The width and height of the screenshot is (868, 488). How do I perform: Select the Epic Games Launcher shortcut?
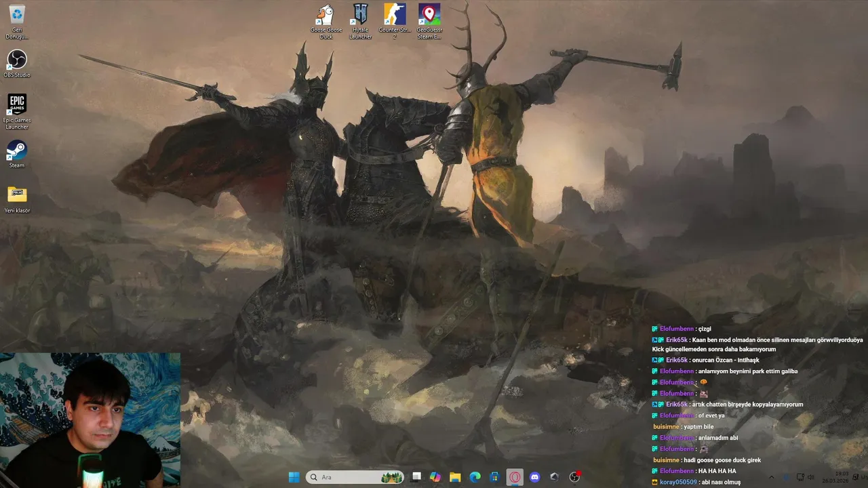(x=17, y=111)
